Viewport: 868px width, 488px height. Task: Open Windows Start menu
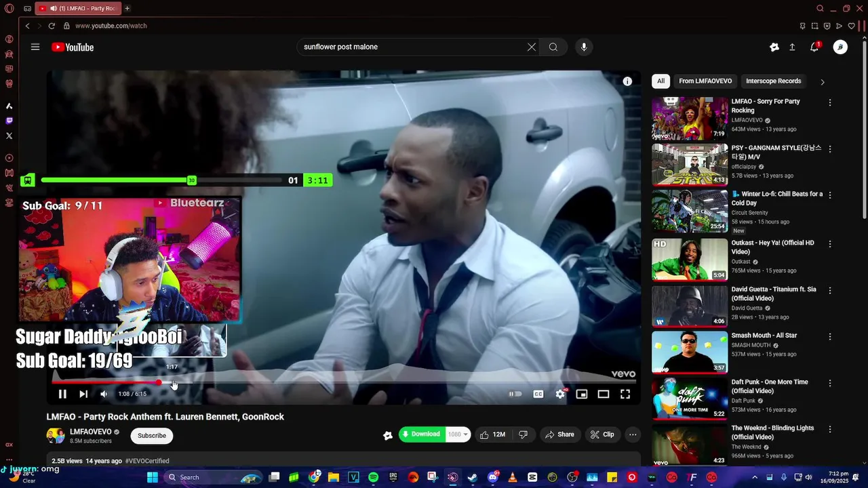(x=153, y=477)
